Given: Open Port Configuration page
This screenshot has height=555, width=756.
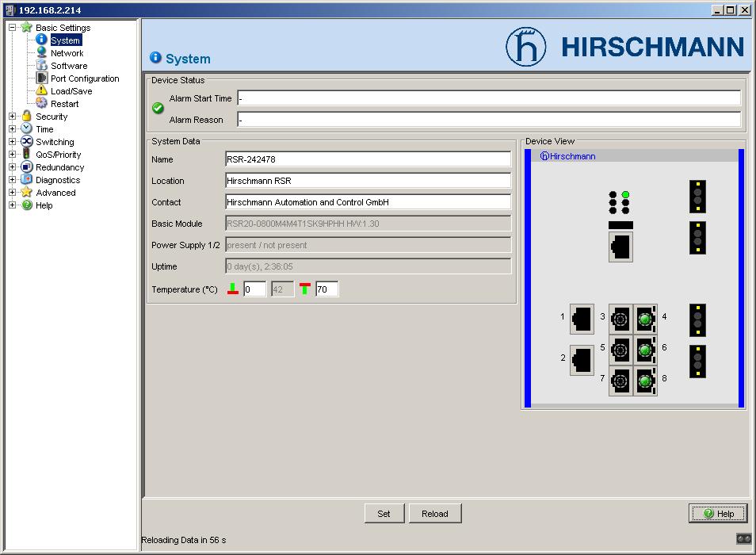Looking at the screenshot, I should click(85, 78).
